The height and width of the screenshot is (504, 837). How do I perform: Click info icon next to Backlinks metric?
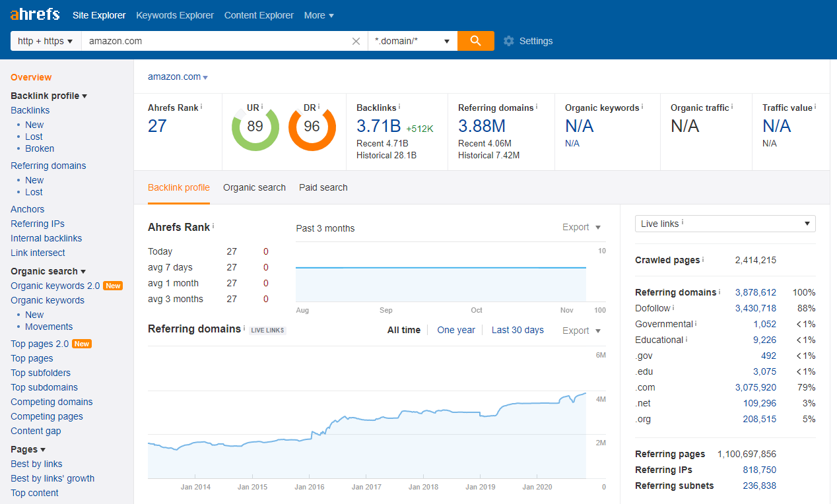pyautogui.click(x=399, y=107)
